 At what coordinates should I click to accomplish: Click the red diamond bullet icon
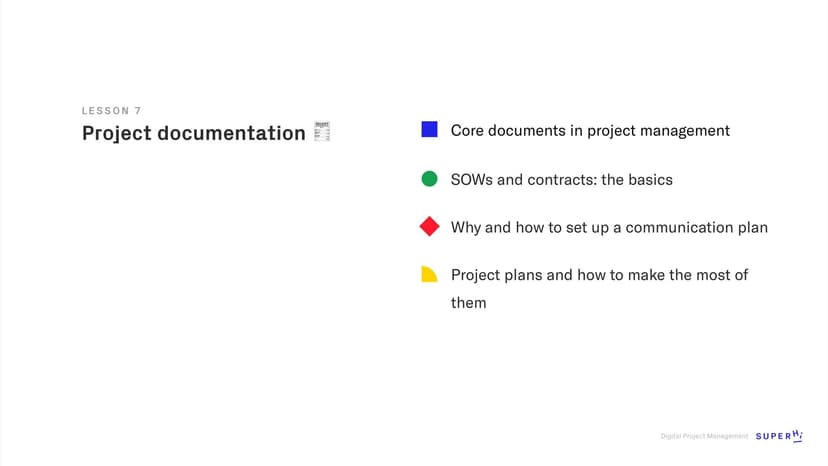point(430,227)
